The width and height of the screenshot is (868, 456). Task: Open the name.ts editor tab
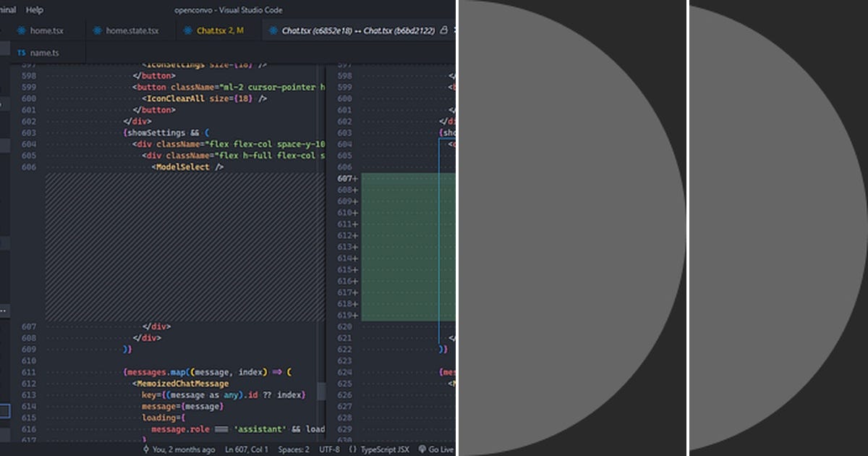point(43,52)
